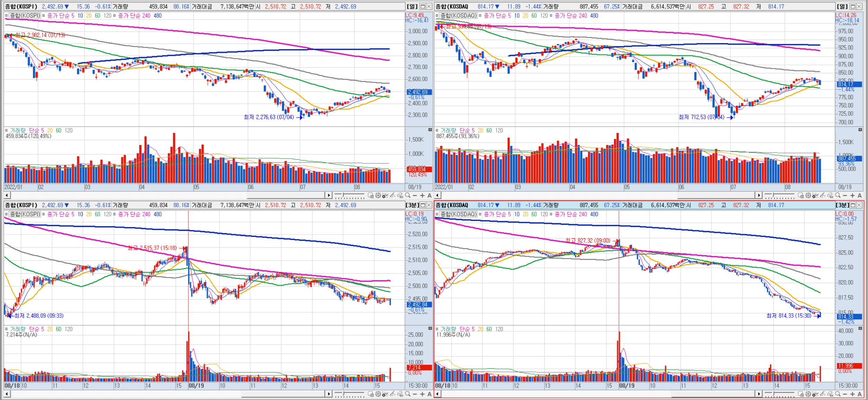Click 종합(KOSDAQ) series label in KOSDAQ 3-minute chart

459,214
